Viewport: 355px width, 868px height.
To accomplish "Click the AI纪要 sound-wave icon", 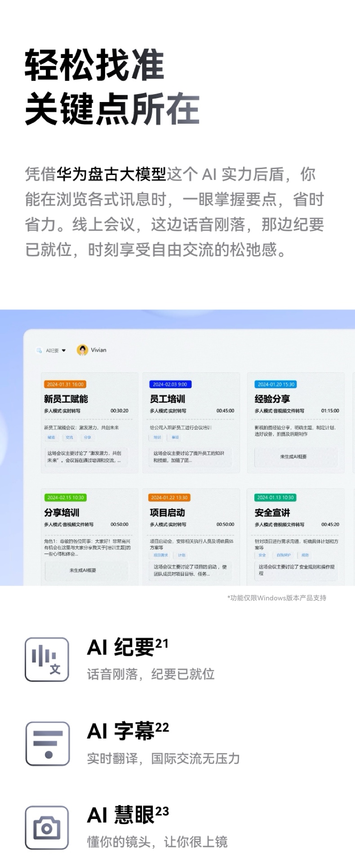I will [47, 659].
